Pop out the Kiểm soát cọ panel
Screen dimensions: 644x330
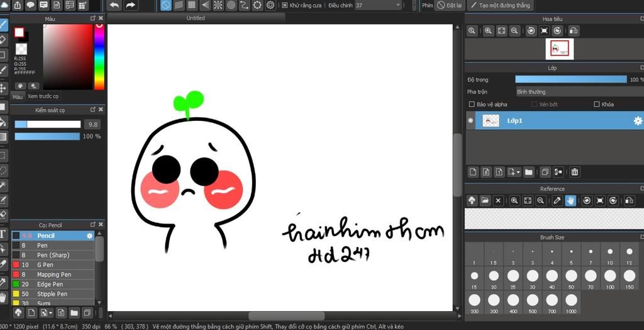(93, 110)
